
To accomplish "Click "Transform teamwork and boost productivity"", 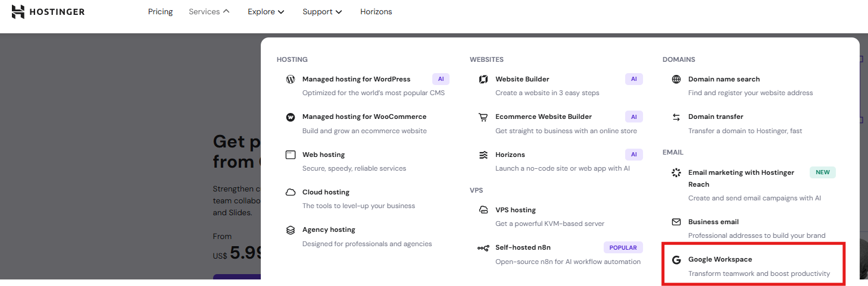I will (759, 274).
